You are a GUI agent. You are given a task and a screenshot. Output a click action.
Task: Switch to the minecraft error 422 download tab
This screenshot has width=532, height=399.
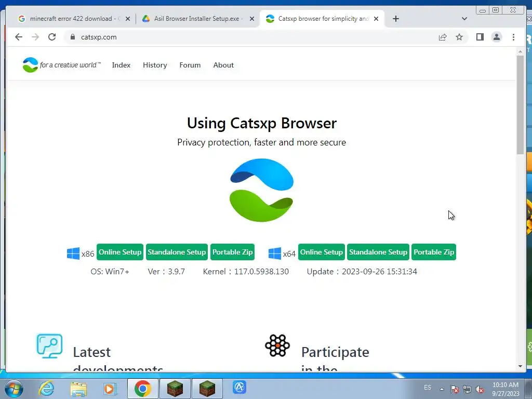[74, 19]
